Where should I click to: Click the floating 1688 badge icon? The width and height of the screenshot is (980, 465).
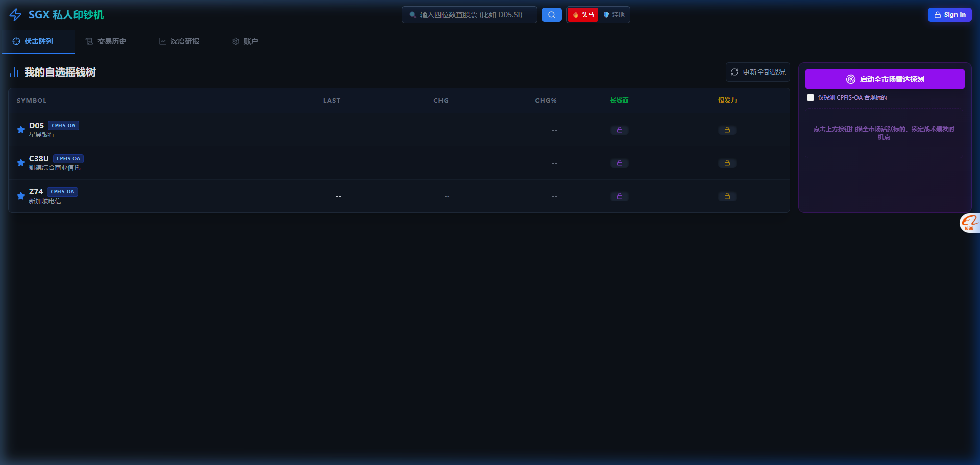pyautogui.click(x=969, y=223)
